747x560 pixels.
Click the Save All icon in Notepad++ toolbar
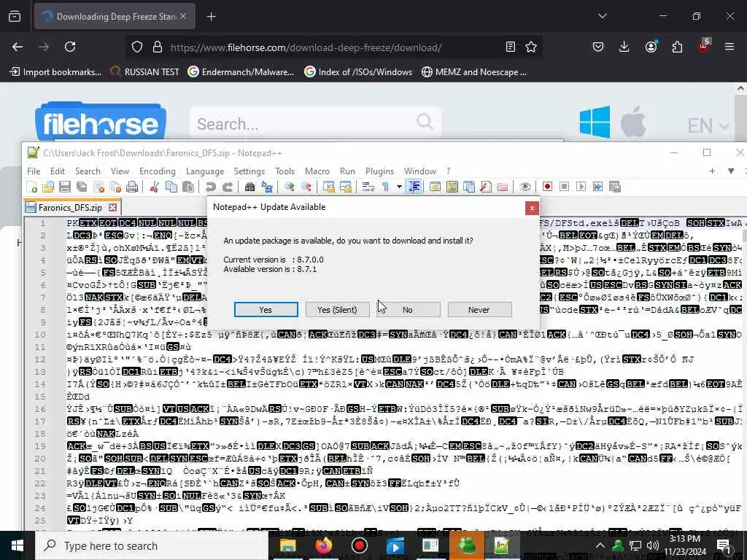(82, 187)
